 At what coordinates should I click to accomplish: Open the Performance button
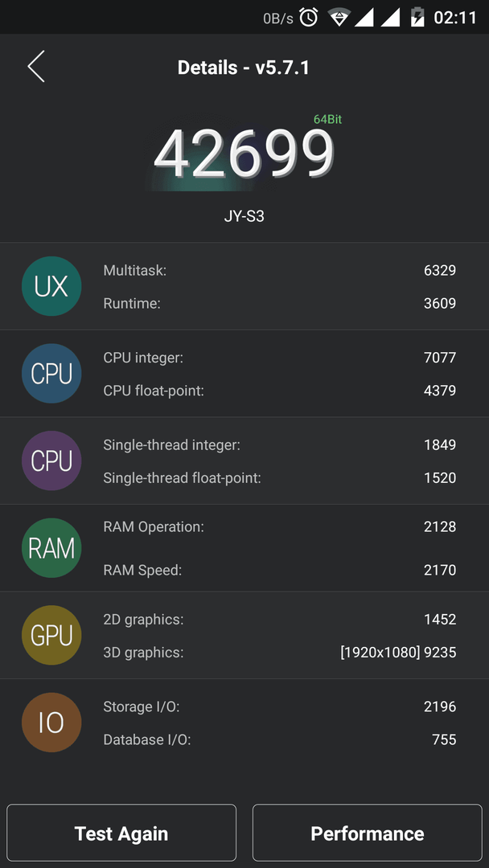click(368, 833)
